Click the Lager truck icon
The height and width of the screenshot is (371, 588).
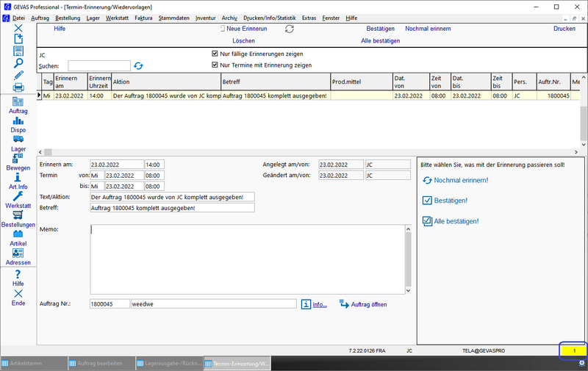(x=18, y=139)
